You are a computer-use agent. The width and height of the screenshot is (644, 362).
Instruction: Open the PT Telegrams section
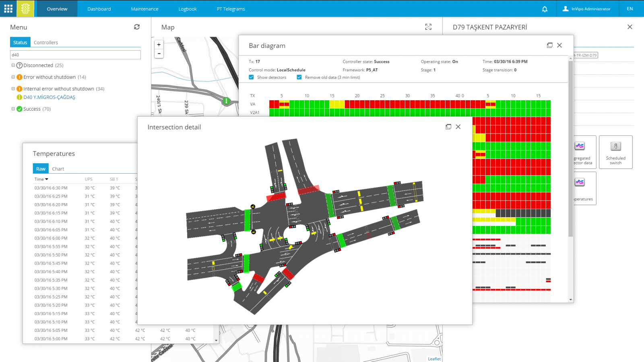[x=231, y=8]
